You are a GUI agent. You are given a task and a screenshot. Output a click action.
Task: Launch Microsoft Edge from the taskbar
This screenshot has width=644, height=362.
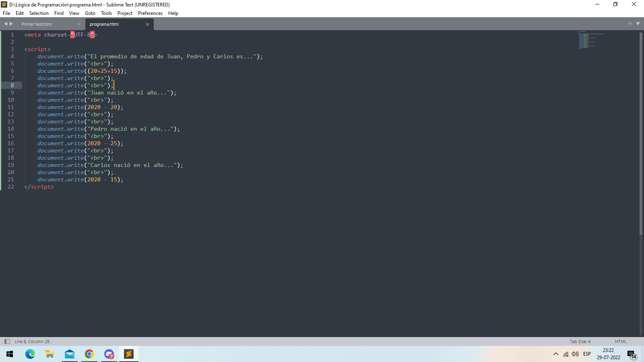30,354
